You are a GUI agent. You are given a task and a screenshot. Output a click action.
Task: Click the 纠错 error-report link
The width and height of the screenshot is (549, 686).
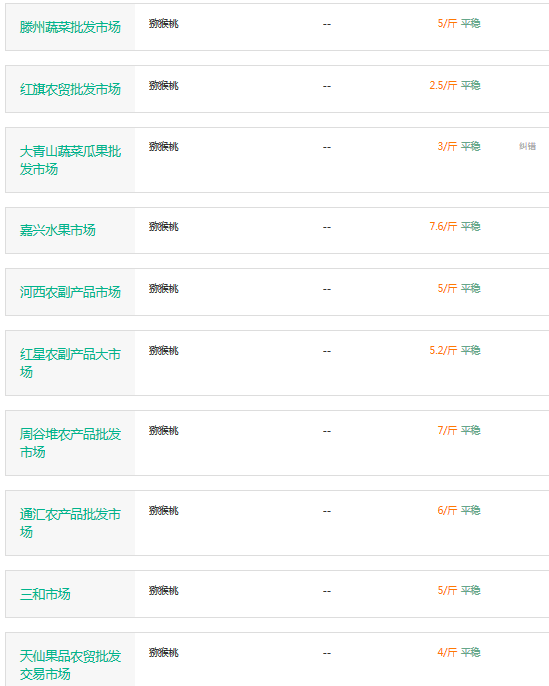tap(527, 146)
